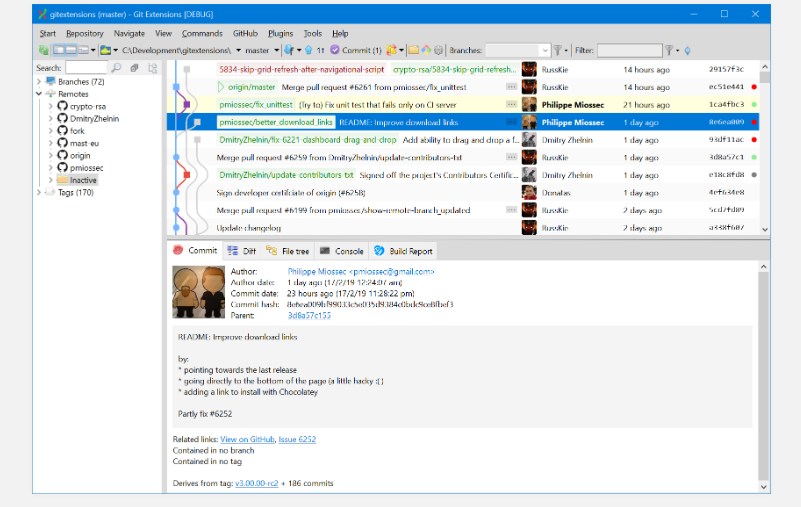This screenshot has height=507, width=801.
Task: Click green build status dot for 1ca4fbc3
Action: tap(754, 104)
